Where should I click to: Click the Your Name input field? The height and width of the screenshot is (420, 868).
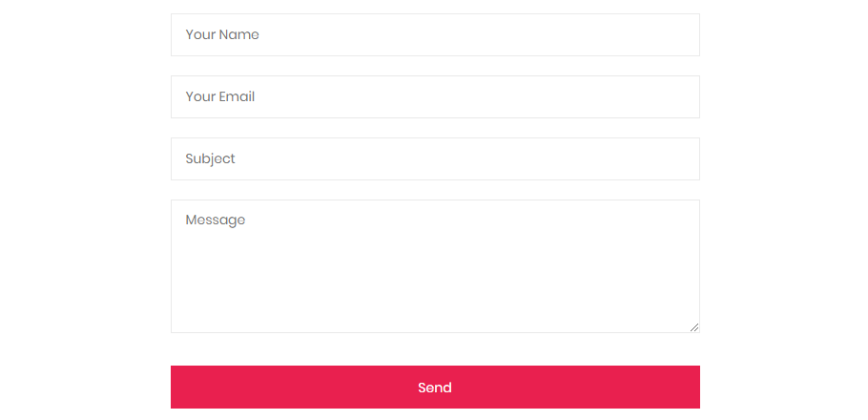coord(435,34)
